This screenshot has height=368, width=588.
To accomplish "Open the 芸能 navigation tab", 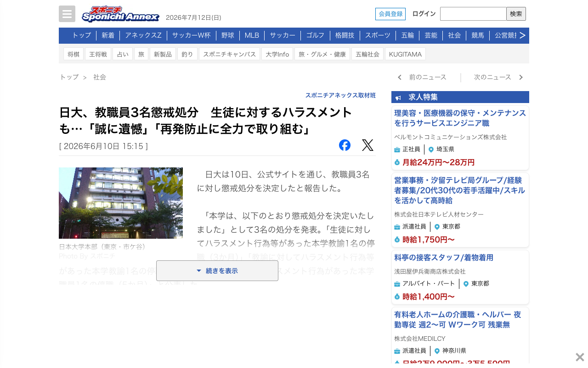I will [x=431, y=35].
